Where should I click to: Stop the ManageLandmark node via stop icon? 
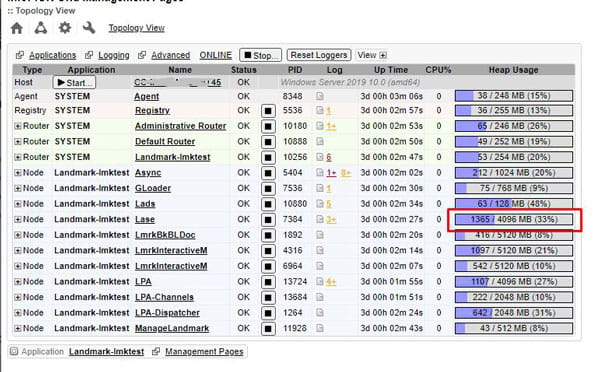tap(268, 329)
